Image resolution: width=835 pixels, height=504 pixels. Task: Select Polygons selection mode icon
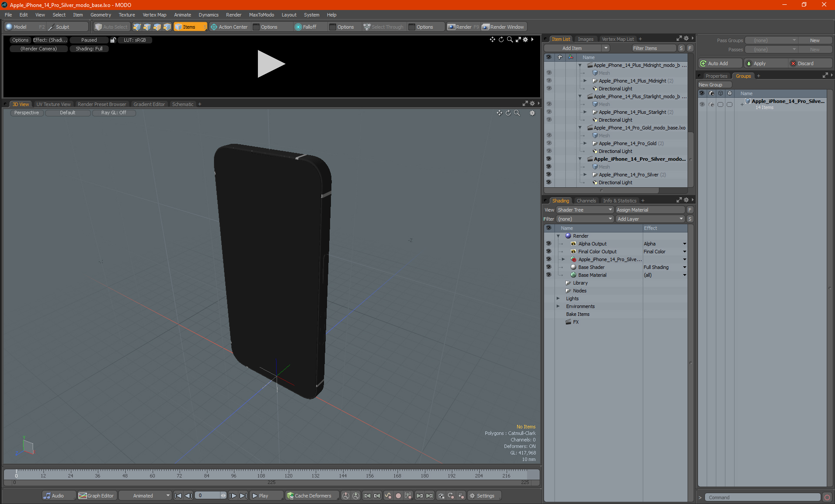[x=157, y=27]
